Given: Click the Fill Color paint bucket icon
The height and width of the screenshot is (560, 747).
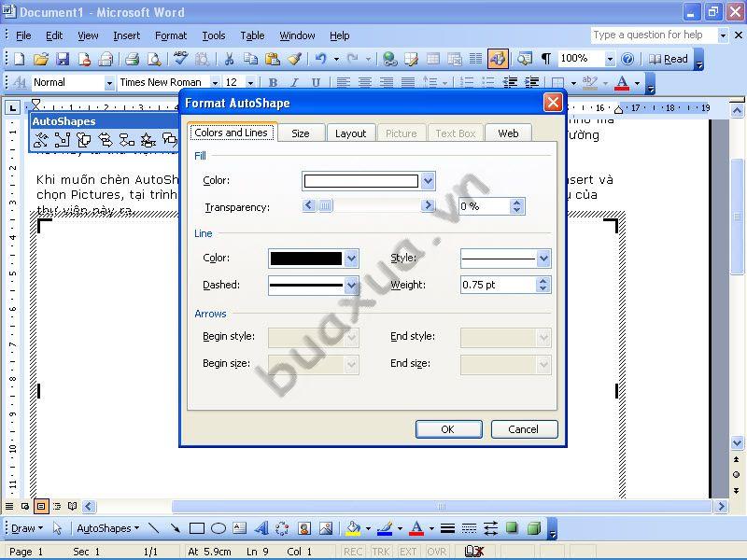Looking at the screenshot, I should (x=354, y=528).
